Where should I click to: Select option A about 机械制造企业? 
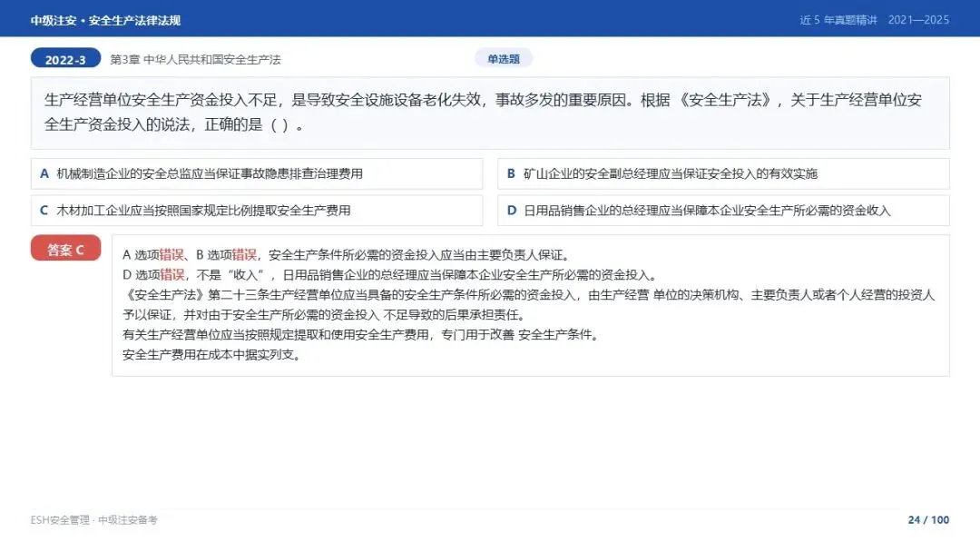[257, 173]
